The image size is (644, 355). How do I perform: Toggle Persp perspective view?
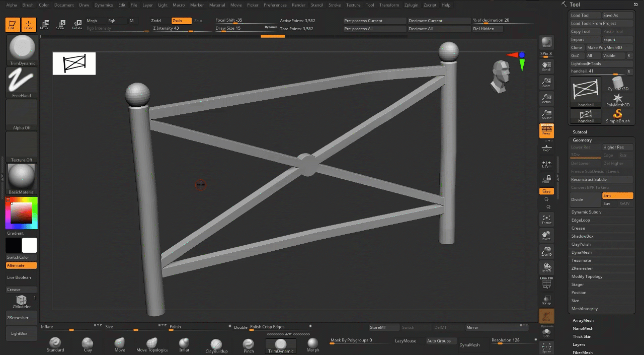pyautogui.click(x=546, y=131)
